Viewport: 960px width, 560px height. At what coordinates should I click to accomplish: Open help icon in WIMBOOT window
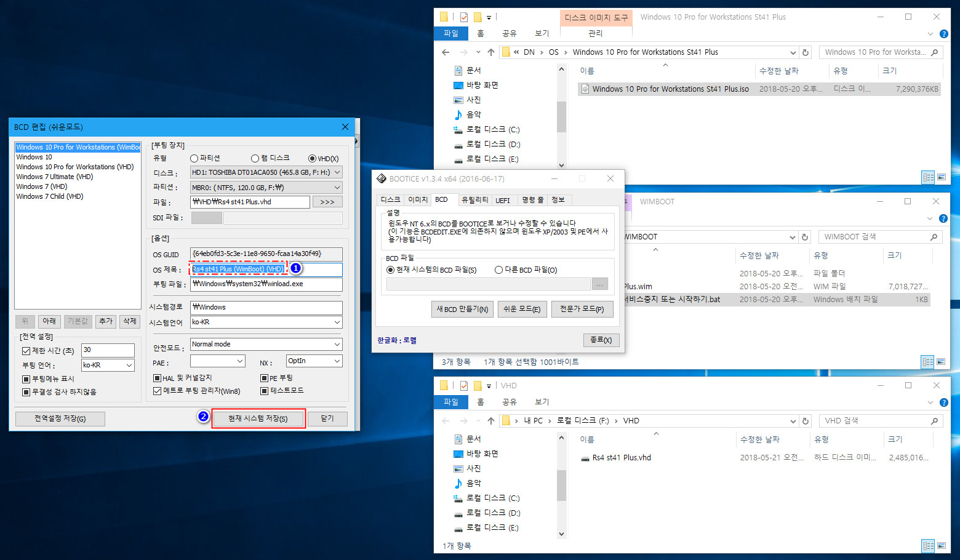point(943,218)
